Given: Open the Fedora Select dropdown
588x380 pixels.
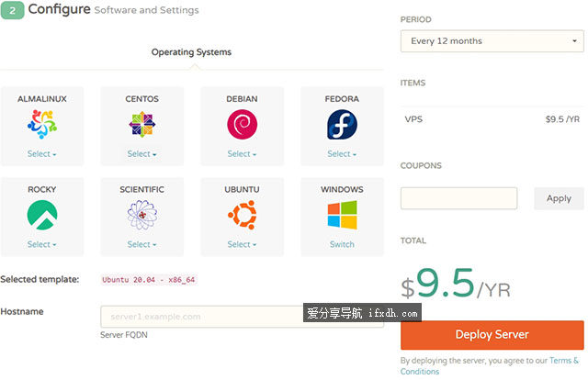Looking at the screenshot, I should (342, 154).
